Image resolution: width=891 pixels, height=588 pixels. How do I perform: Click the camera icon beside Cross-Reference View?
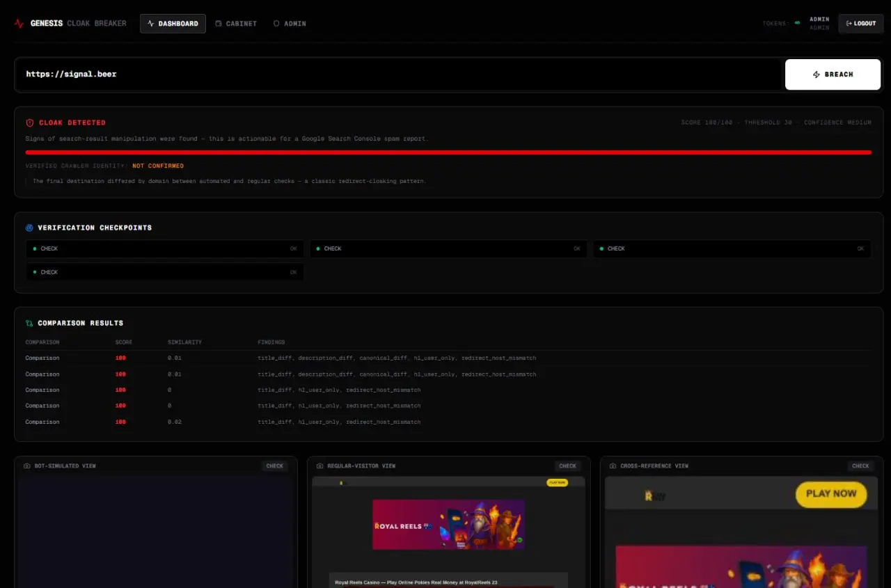(613, 466)
